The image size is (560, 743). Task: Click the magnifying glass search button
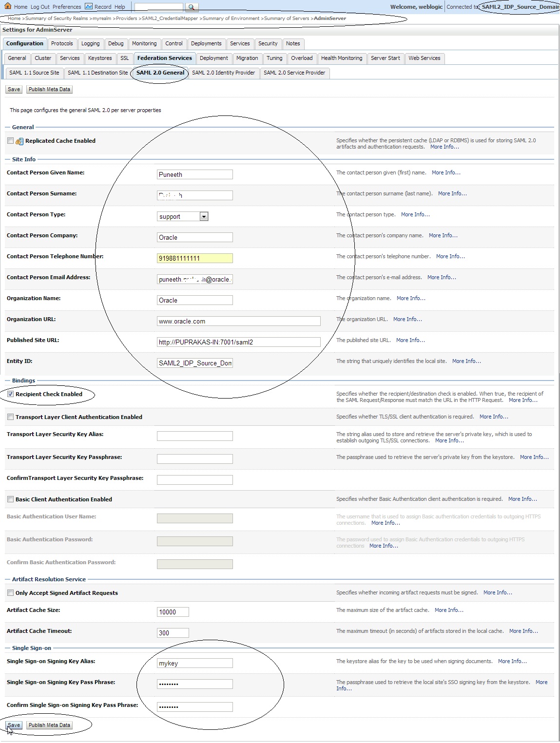[x=192, y=7]
